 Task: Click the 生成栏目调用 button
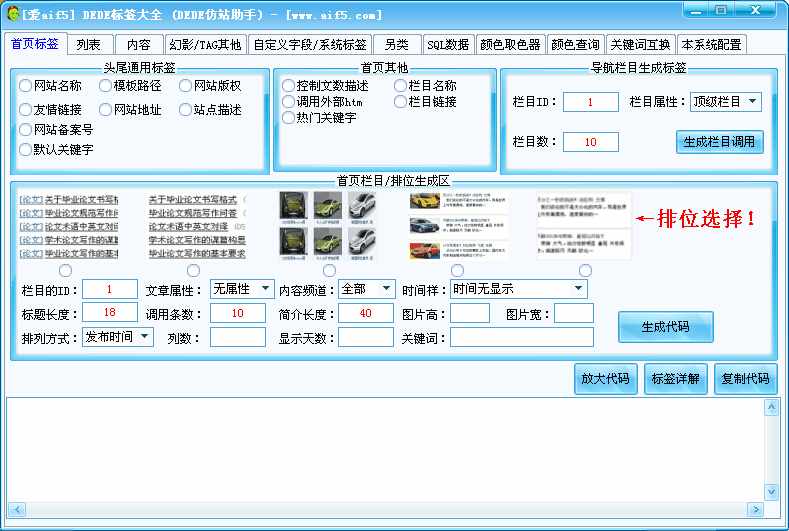click(x=720, y=142)
